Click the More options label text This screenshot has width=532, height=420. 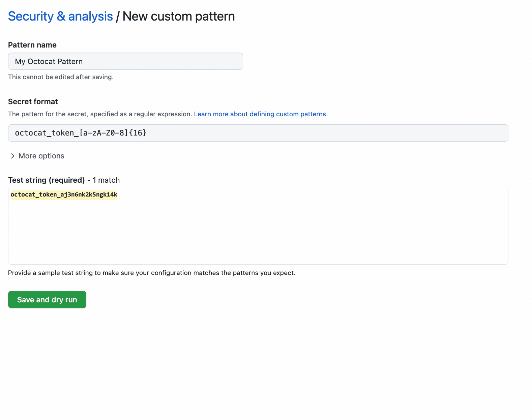(x=41, y=156)
